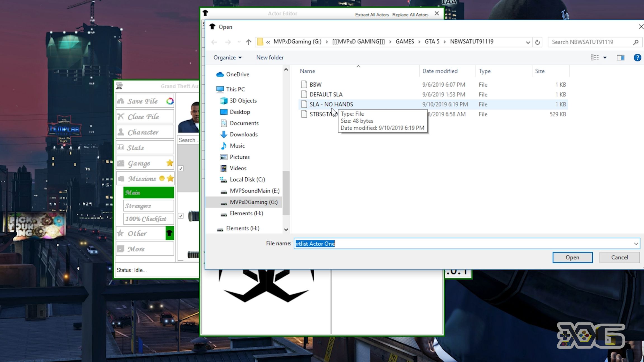Expand the view options dropdown arrow

605,58
